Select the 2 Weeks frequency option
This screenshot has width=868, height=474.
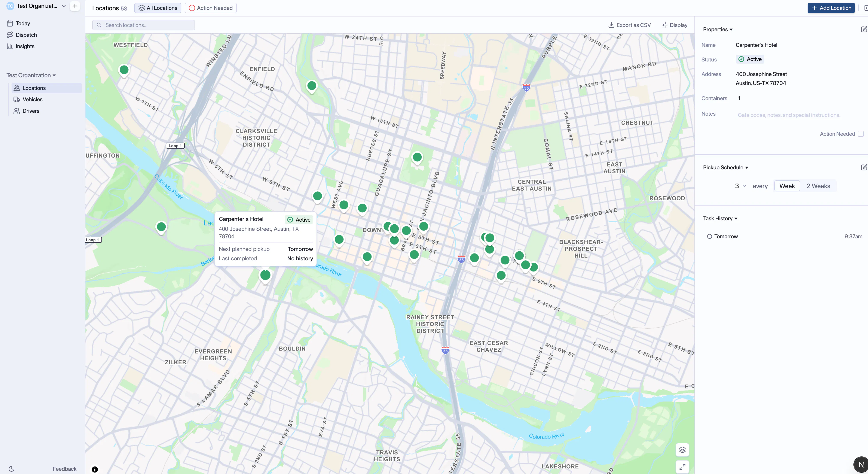[x=818, y=186]
